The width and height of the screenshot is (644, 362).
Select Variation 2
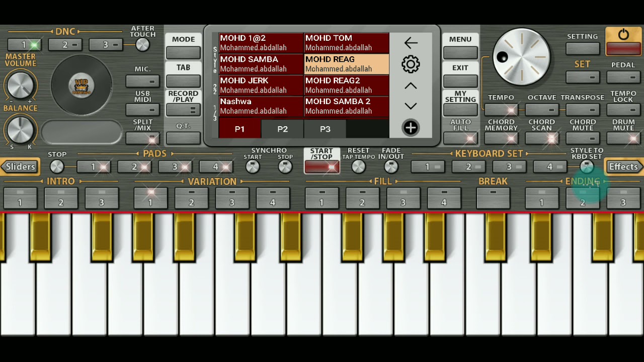click(191, 199)
